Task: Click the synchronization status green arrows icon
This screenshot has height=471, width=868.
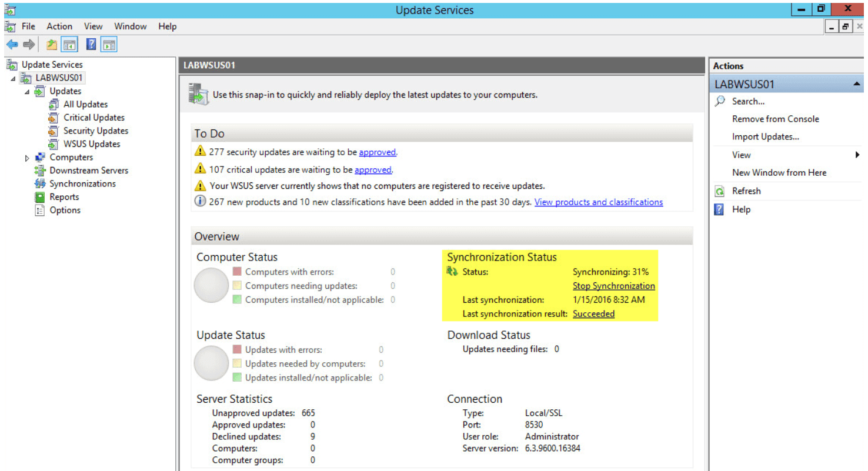Action: click(452, 272)
